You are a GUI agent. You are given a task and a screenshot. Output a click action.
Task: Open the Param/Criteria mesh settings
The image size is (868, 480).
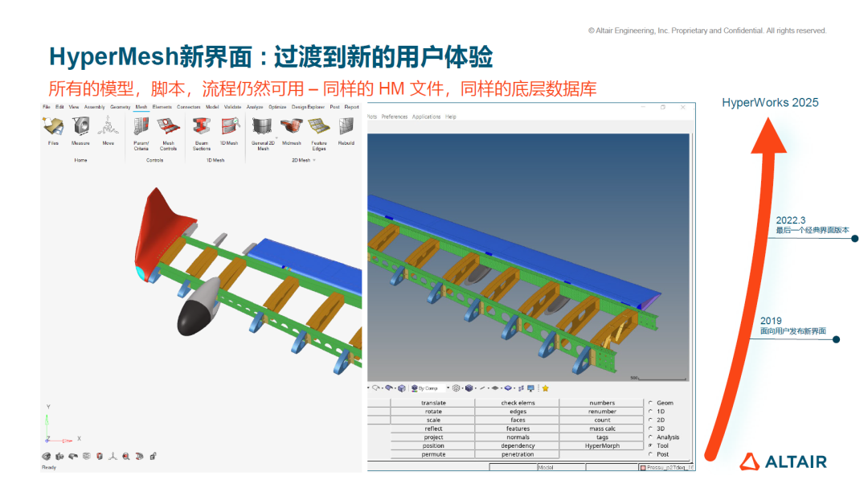pyautogui.click(x=141, y=128)
